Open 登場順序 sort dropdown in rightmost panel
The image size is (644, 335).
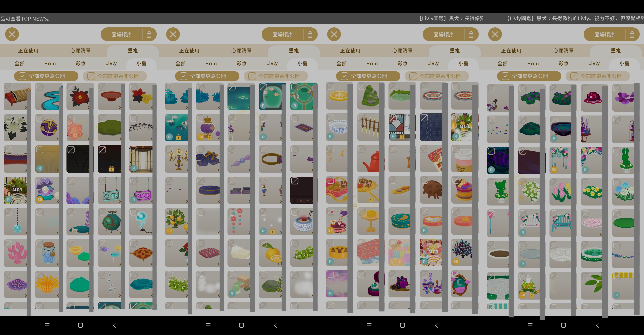click(x=605, y=34)
